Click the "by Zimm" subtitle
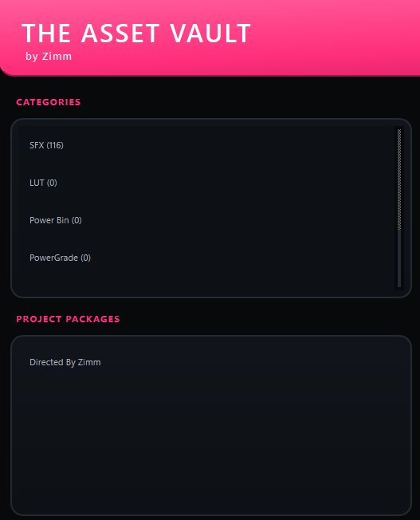 [49, 57]
